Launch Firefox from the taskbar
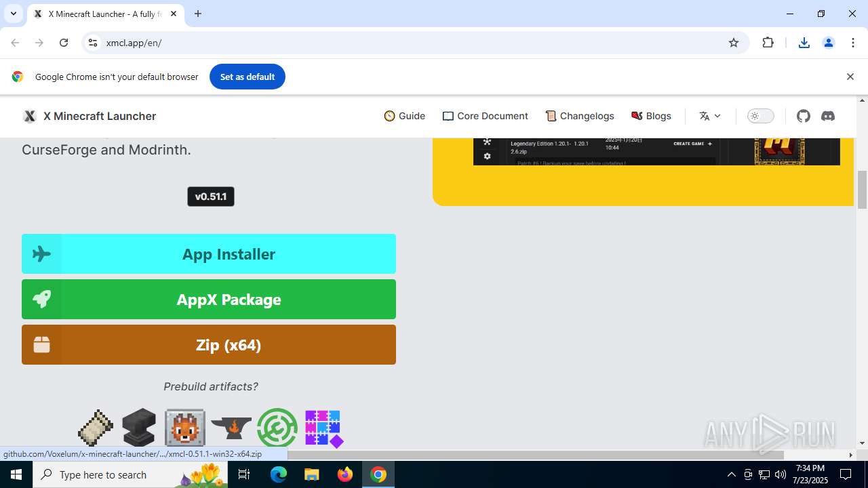This screenshot has height=488, width=868. pos(345,474)
